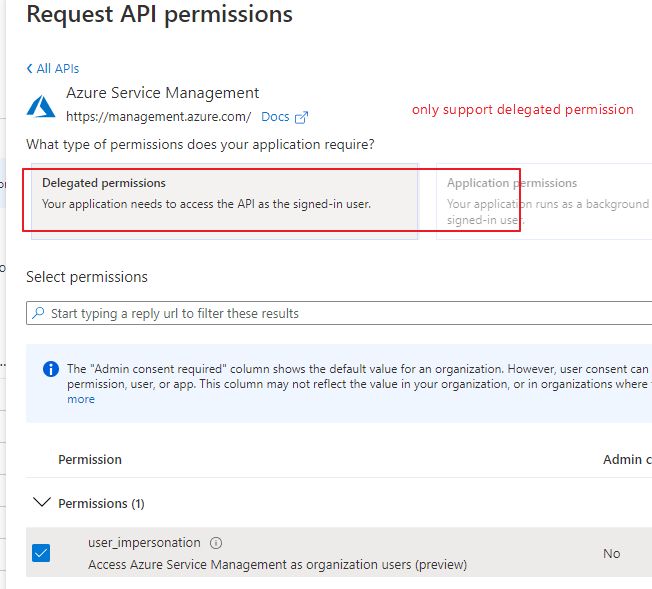Screen dimensions: 652x589
Task: Click the Azure Service Management logo
Action: 41,106
